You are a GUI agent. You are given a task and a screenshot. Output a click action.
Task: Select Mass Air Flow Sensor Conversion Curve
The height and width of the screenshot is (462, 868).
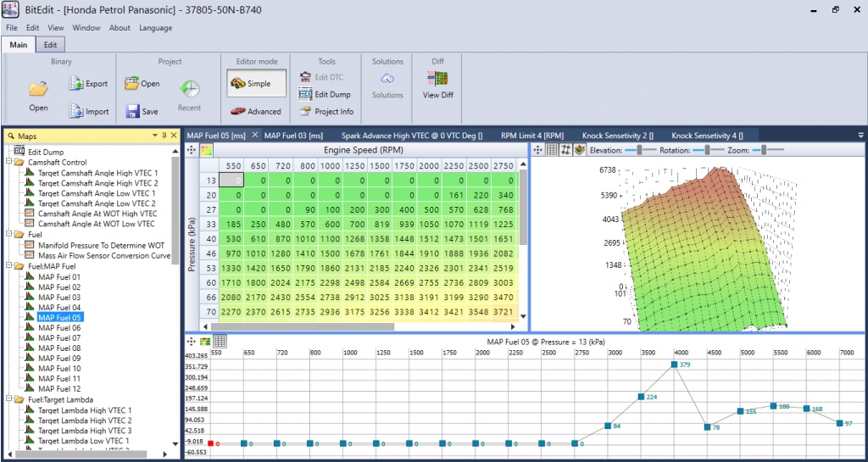(103, 256)
